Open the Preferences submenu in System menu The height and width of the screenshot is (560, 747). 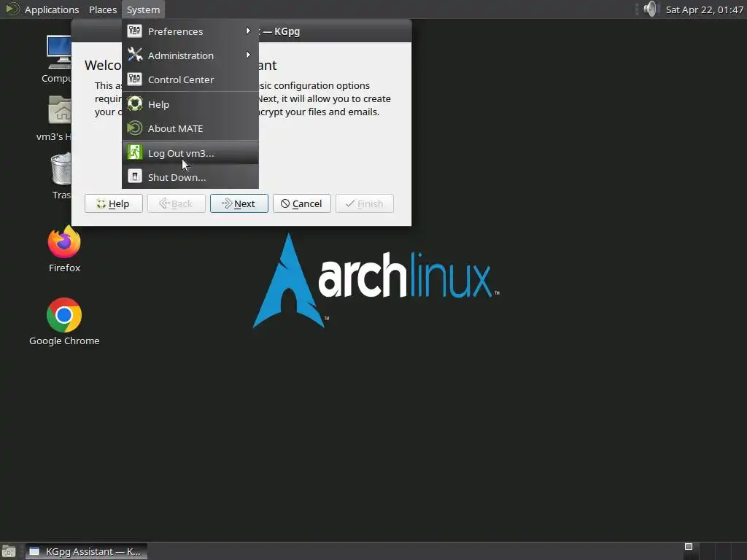pyautogui.click(x=190, y=31)
